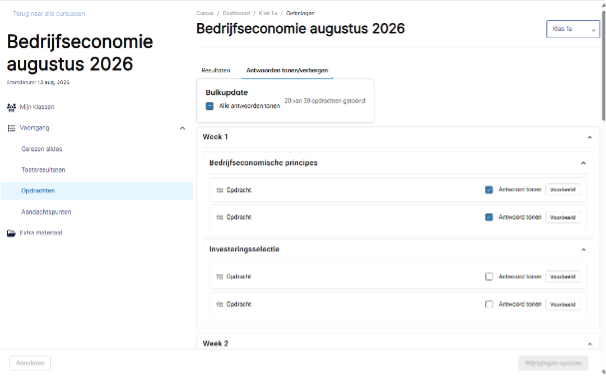Viewport: 606px width, 376px height.
Task: Follow the Terug naar alle cursussen link
Action: [49, 14]
